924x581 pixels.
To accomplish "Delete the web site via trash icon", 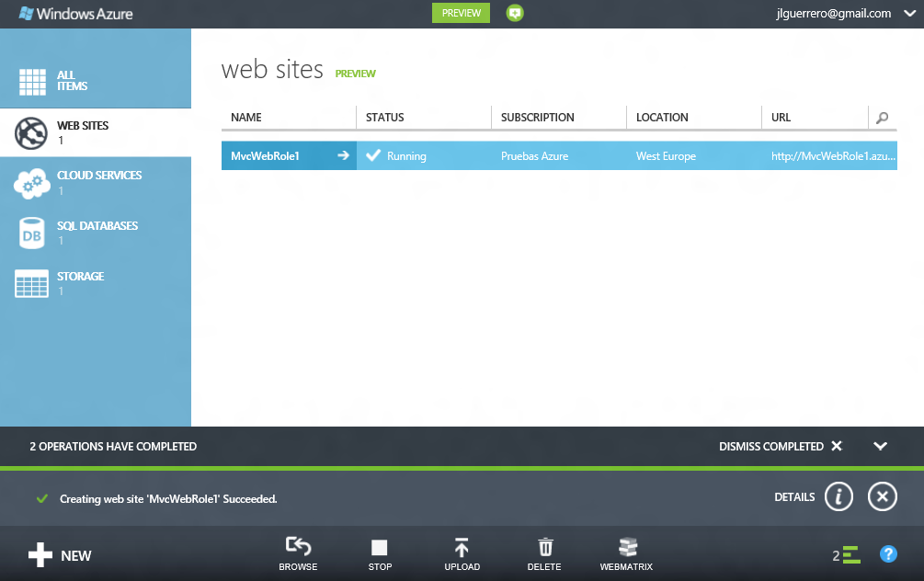I will 544,547.
